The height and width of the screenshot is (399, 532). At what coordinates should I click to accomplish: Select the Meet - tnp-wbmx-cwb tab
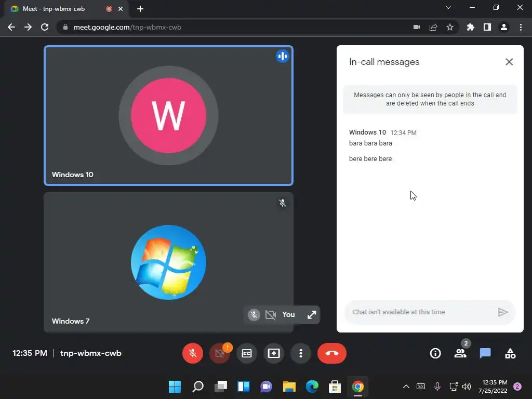tap(66, 9)
